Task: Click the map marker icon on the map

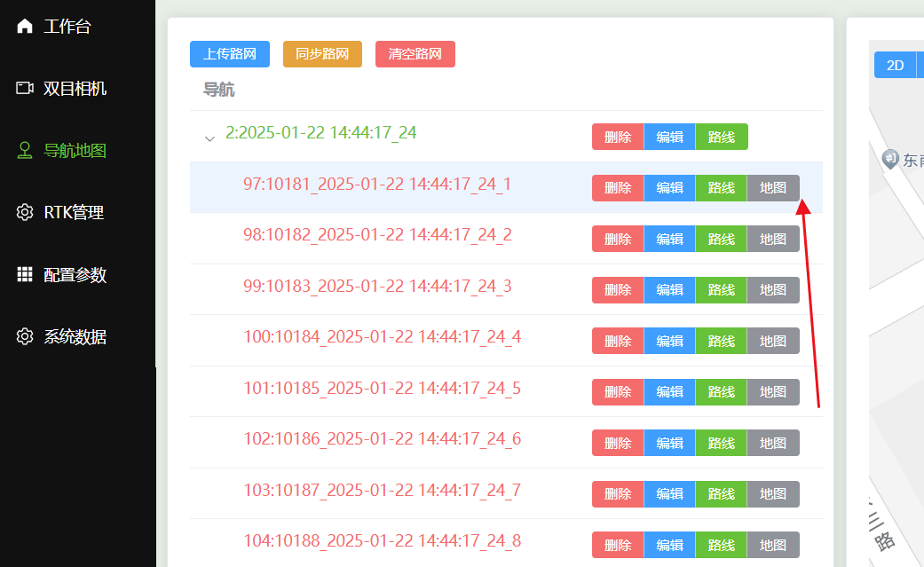Action: [x=890, y=159]
